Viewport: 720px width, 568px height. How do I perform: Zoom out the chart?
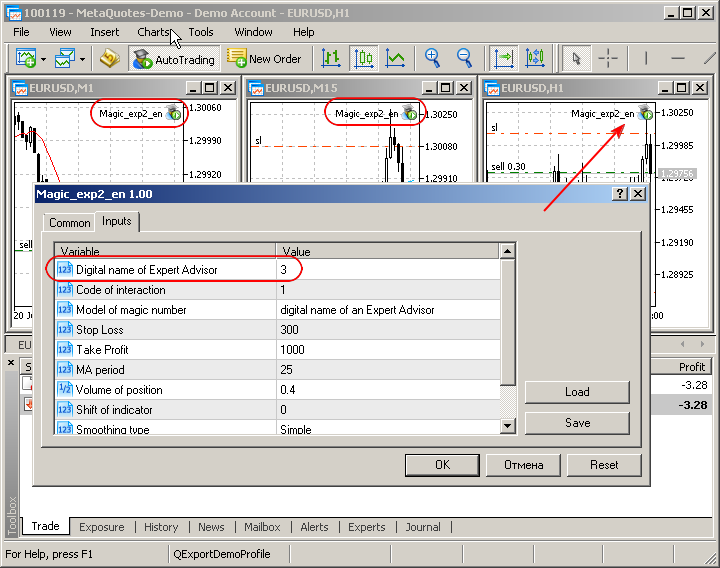464,58
